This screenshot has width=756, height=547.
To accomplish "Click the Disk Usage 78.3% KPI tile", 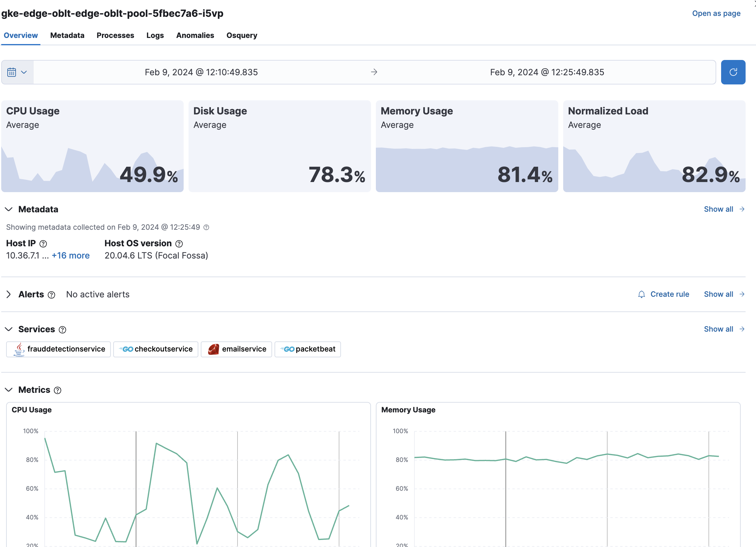I will pos(280,146).
